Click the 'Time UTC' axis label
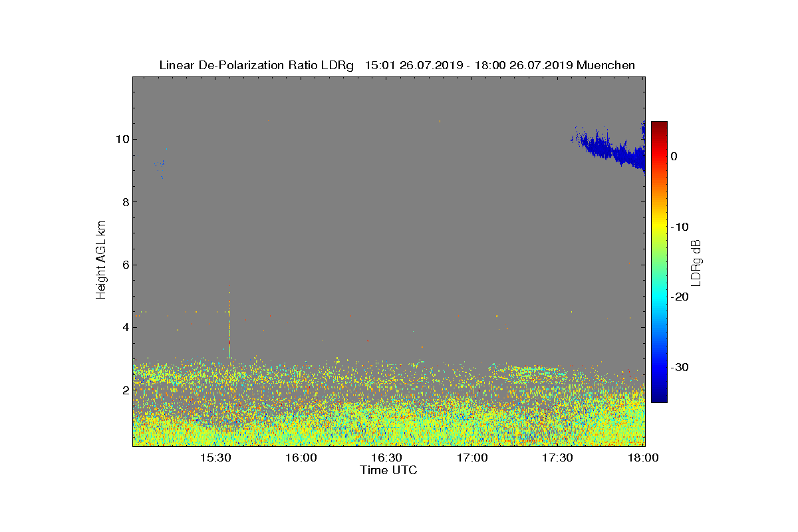This screenshot has height=532, width=798. click(389, 470)
